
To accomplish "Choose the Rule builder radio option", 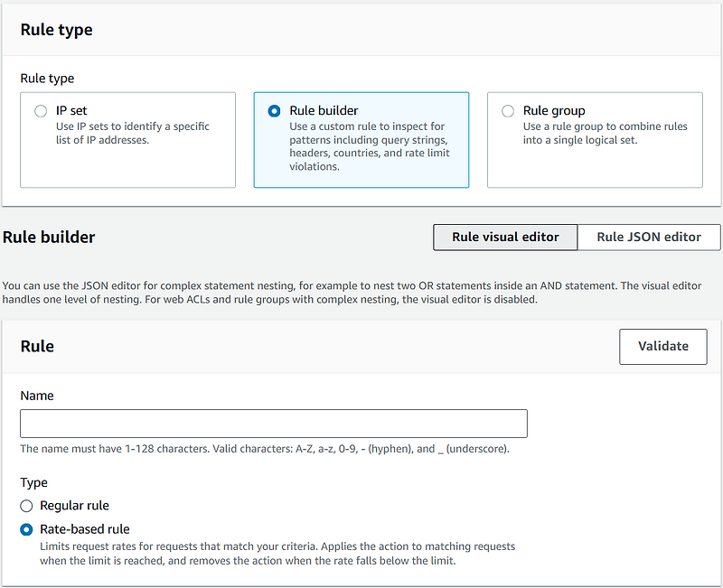I will pyautogui.click(x=274, y=111).
